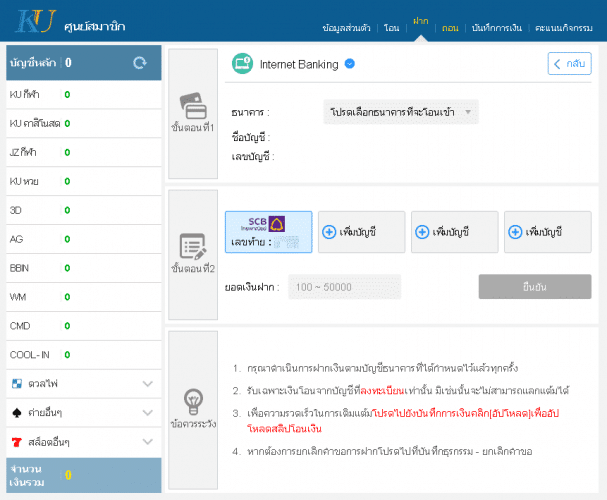
Task: Click the step 1 card icon
Action: pyautogui.click(x=193, y=104)
